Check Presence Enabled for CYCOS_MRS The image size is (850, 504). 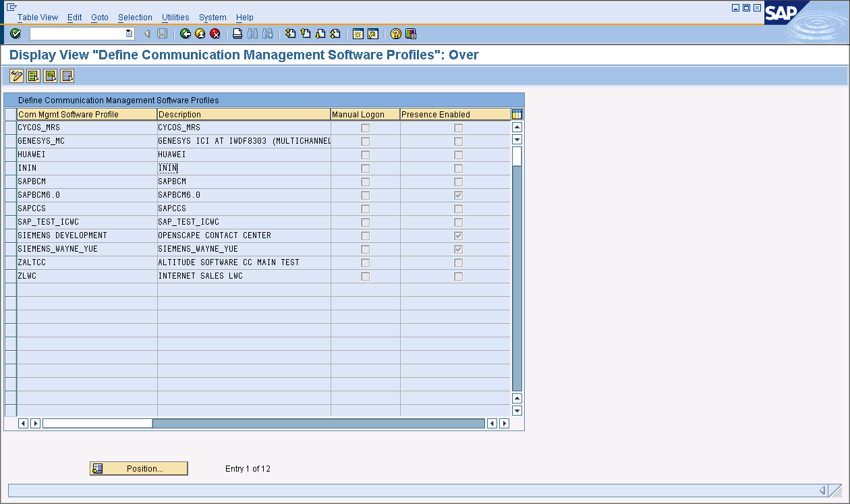tap(458, 128)
